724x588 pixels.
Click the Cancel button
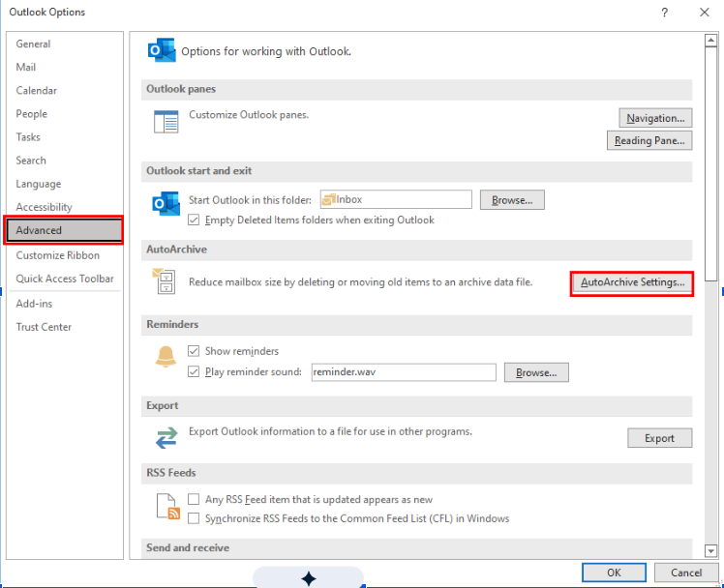(x=686, y=573)
